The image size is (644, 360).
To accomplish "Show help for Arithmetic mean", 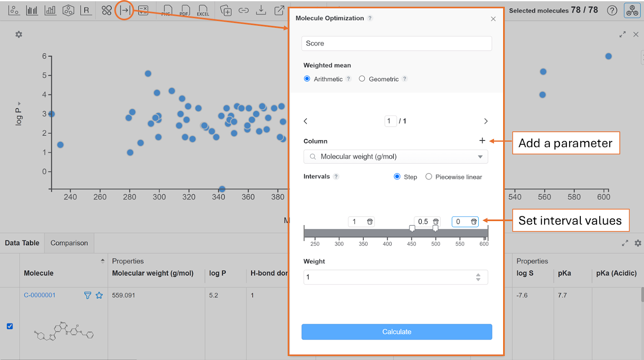I will 349,79.
